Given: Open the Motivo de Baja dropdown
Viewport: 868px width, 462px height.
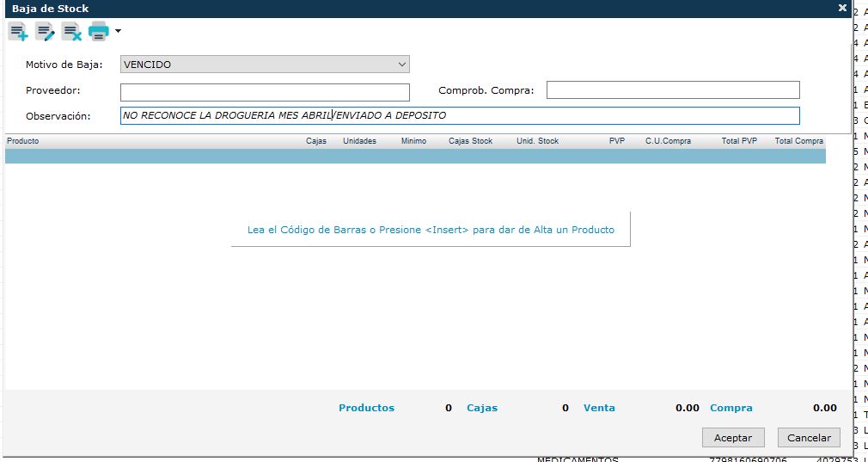Looking at the screenshot, I should (x=265, y=65).
